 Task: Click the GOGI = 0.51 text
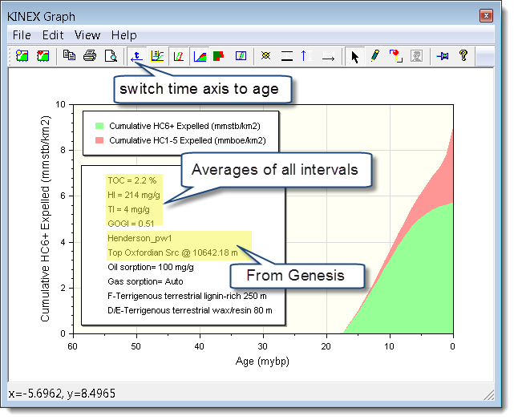[x=131, y=224]
